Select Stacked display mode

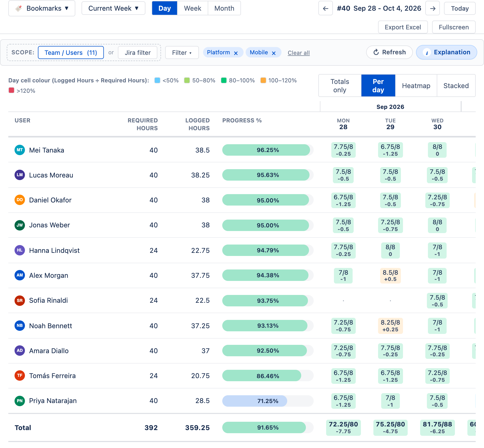pyautogui.click(x=456, y=86)
